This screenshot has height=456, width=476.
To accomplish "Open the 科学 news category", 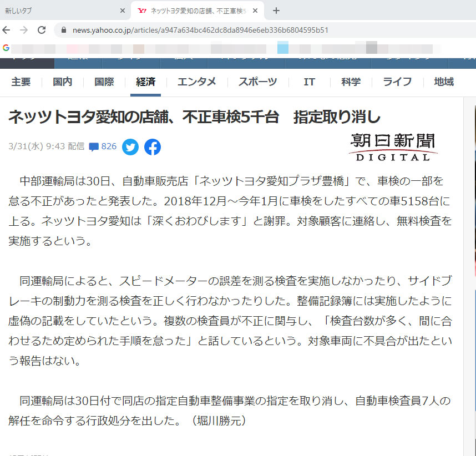I will pos(351,82).
